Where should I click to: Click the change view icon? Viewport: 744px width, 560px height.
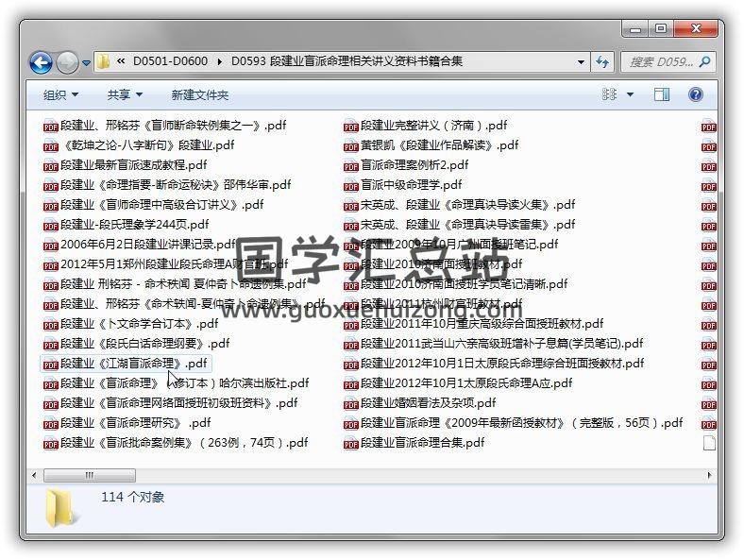[609, 94]
